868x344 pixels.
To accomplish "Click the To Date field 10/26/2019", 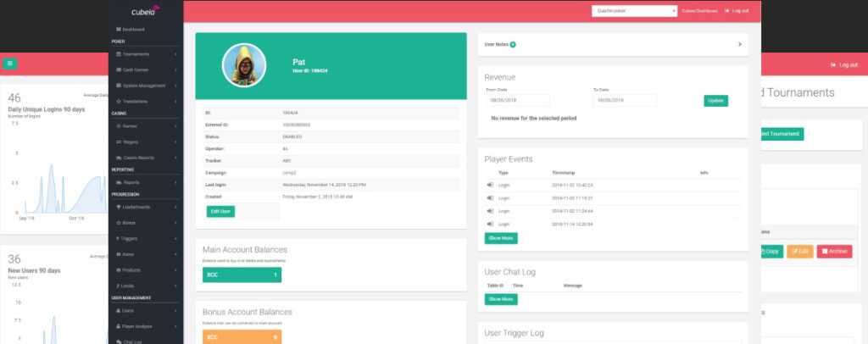I will 625,100.
